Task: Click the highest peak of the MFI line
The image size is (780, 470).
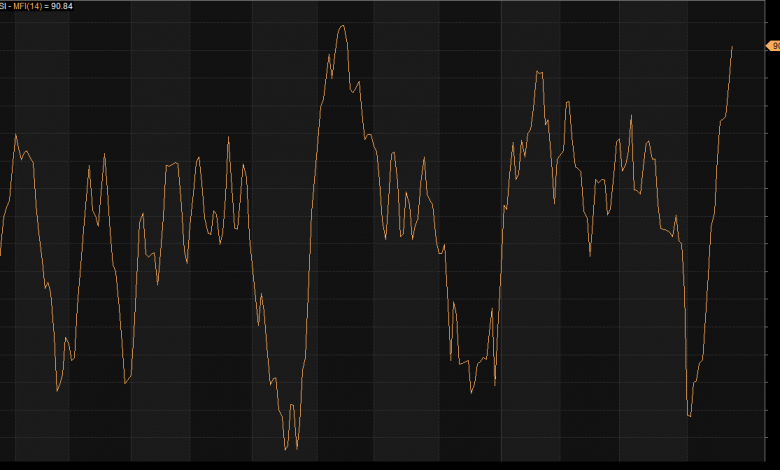Action: [342, 26]
